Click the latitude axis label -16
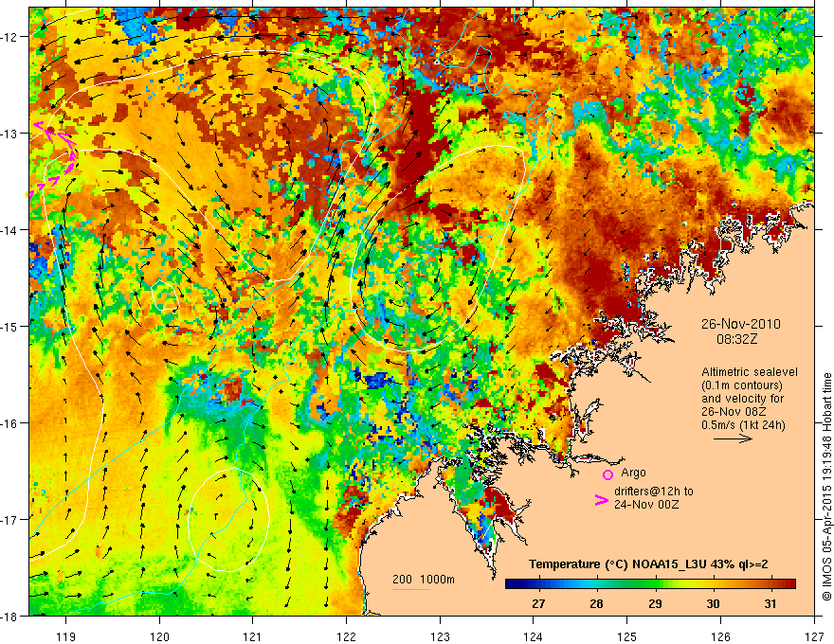Screen dimensions: 834x644 [x=10, y=423]
